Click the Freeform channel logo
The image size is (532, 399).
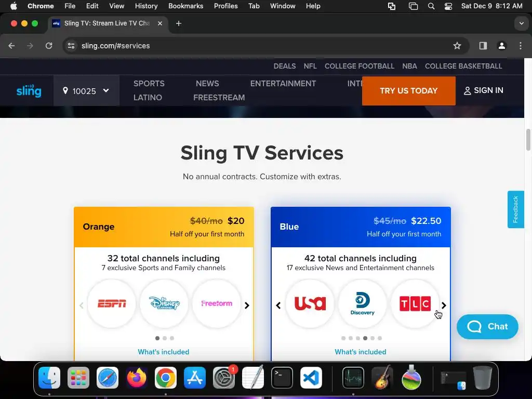pyautogui.click(x=217, y=303)
